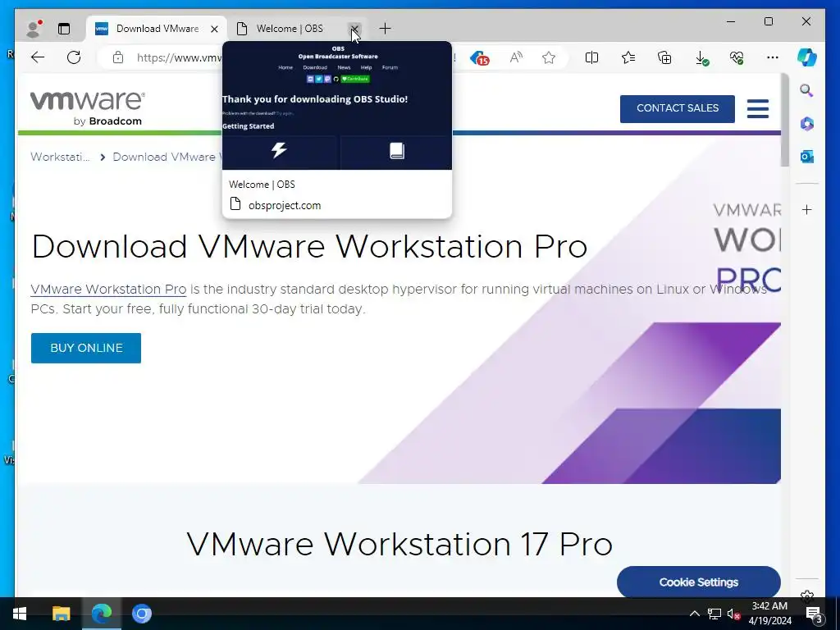Open the Windows Start menu
The height and width of the screenshot is (630, 840).
pyautogui.click(x=20, y=614)
